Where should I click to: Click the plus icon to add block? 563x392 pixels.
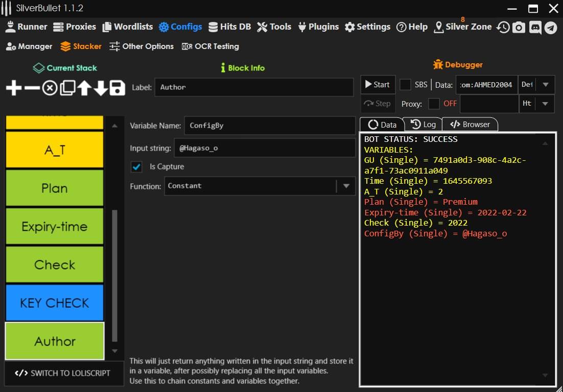tap(14, 88)
